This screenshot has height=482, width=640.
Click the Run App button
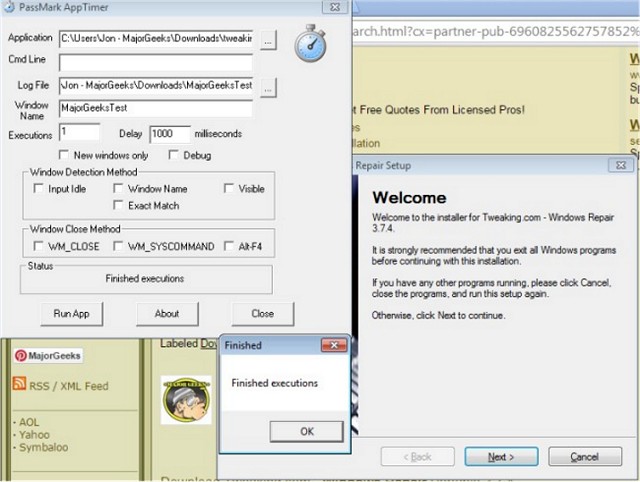(x=71, y=314)
